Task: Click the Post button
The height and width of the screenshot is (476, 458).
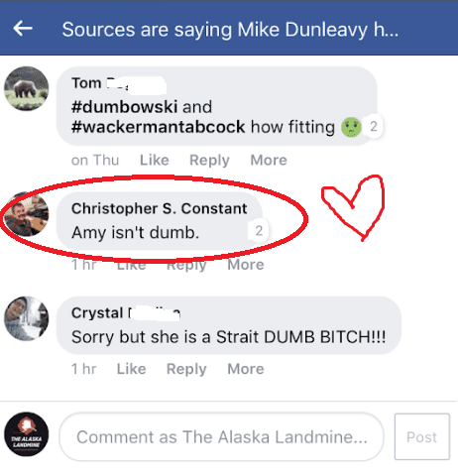Action: [422, 436]
